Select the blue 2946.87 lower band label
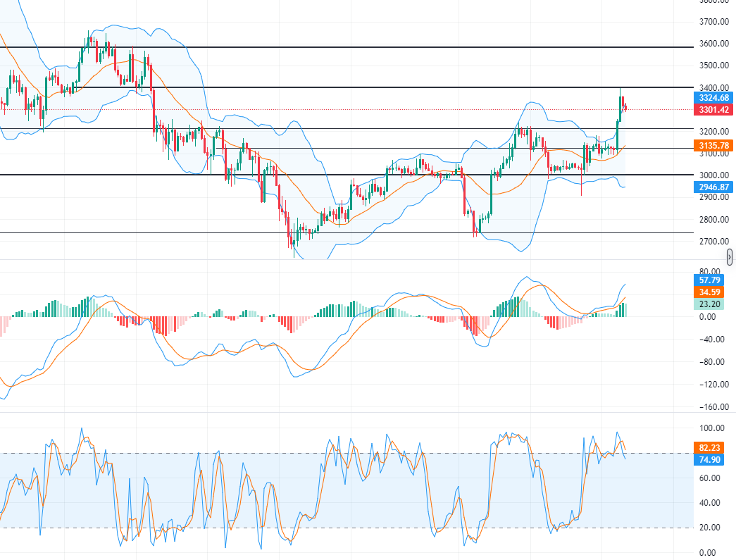This screenshot has width=736, height=560. (x=713, y=187)
